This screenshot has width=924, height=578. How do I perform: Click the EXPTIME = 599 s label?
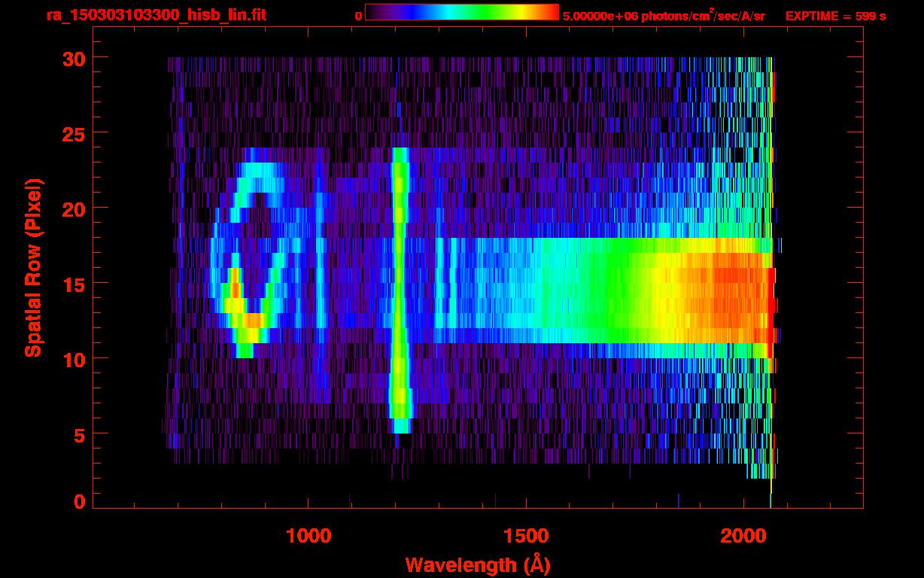(835, 16)
